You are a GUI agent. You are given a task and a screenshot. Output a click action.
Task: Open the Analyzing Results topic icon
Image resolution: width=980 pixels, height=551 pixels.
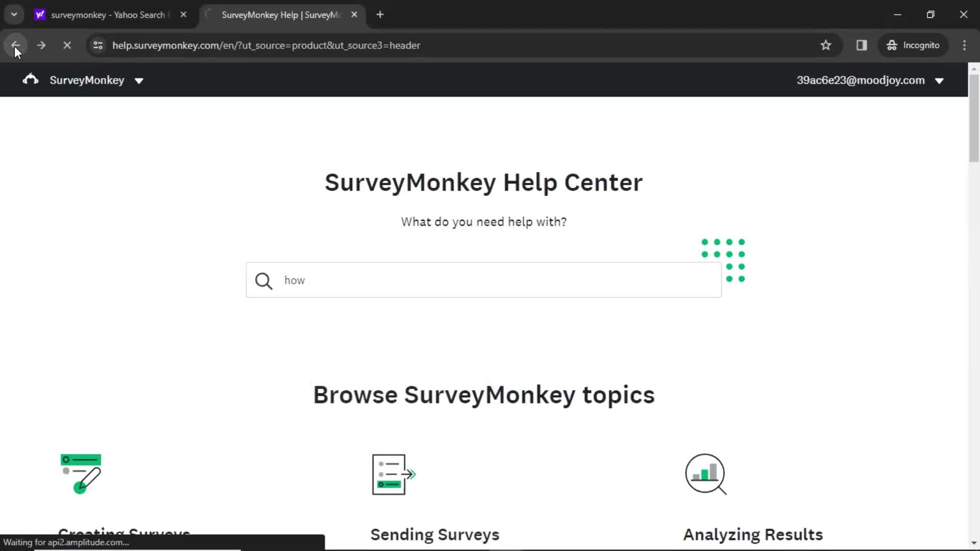(706, 474)
